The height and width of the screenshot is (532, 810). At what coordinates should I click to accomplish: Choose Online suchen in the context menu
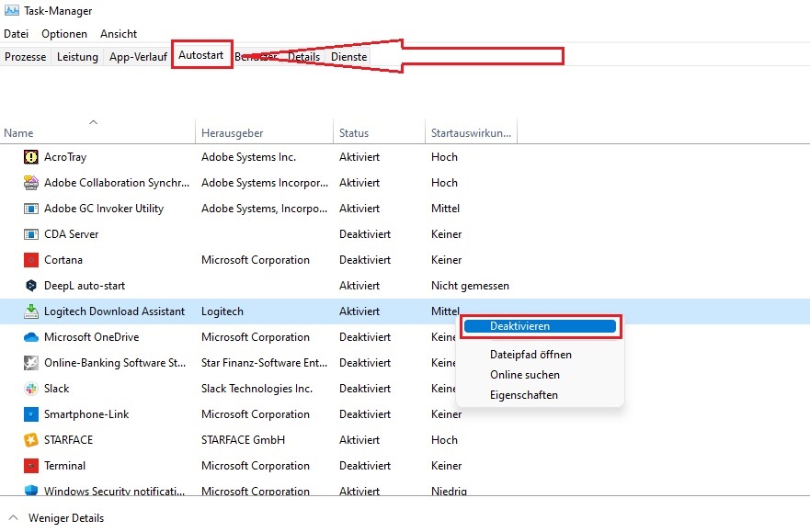(525, 375)
